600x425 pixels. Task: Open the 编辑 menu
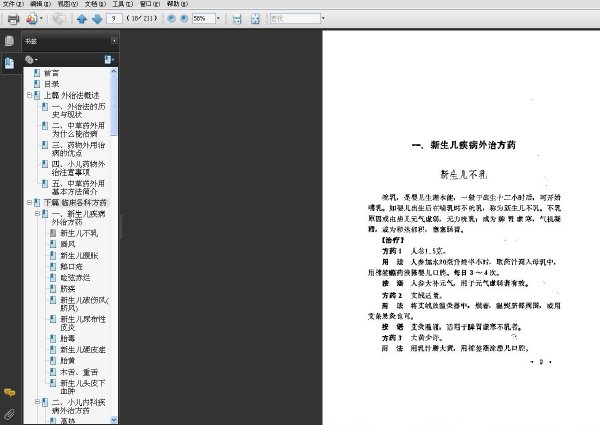click(x=41, y=4)
